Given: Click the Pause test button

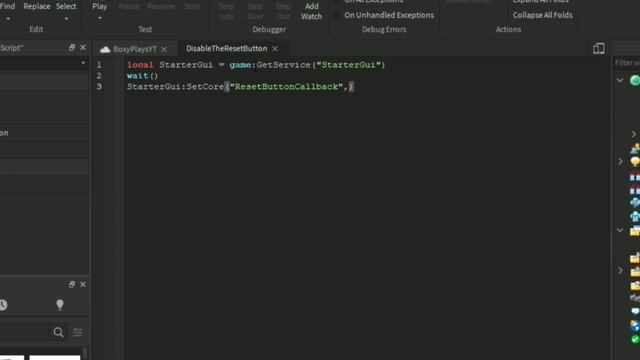Looking at the screenshot, I should pyautogui.click(x=129, y=7).
